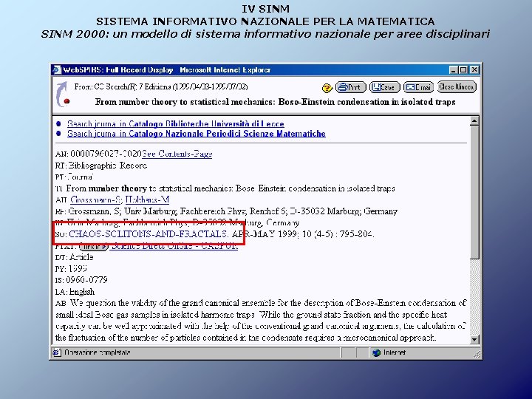Click the DT: Article line
The image size is (532, 399).
pyautogui.click(x=75, y=257)
